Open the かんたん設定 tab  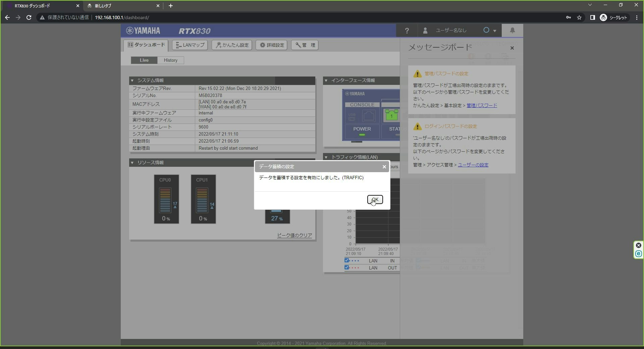pyautogui.click(x=232, y=45)
